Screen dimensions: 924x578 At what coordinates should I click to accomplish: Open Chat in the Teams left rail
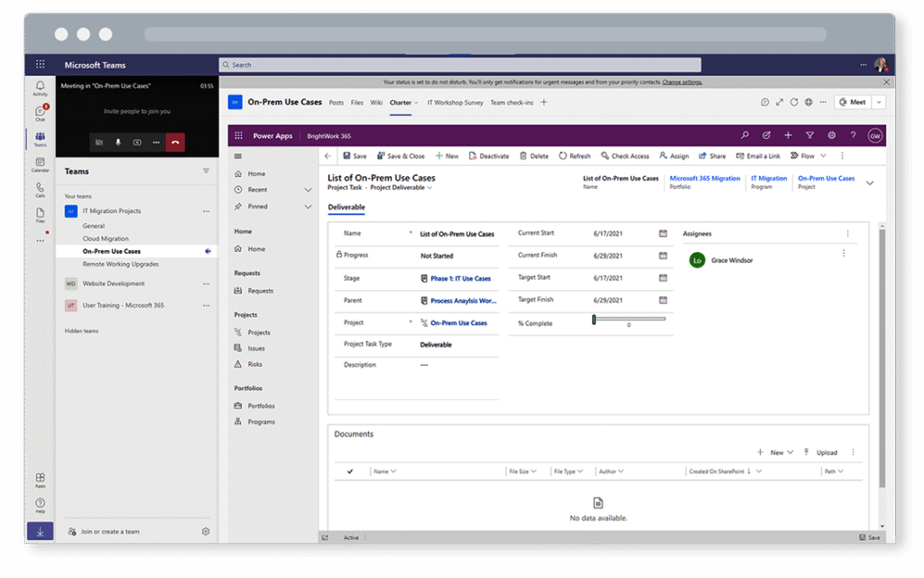pos(40,113)
